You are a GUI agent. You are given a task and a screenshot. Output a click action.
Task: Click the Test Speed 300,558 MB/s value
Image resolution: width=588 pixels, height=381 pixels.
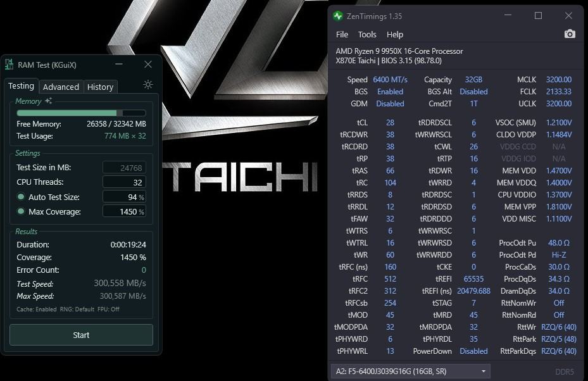120,283
